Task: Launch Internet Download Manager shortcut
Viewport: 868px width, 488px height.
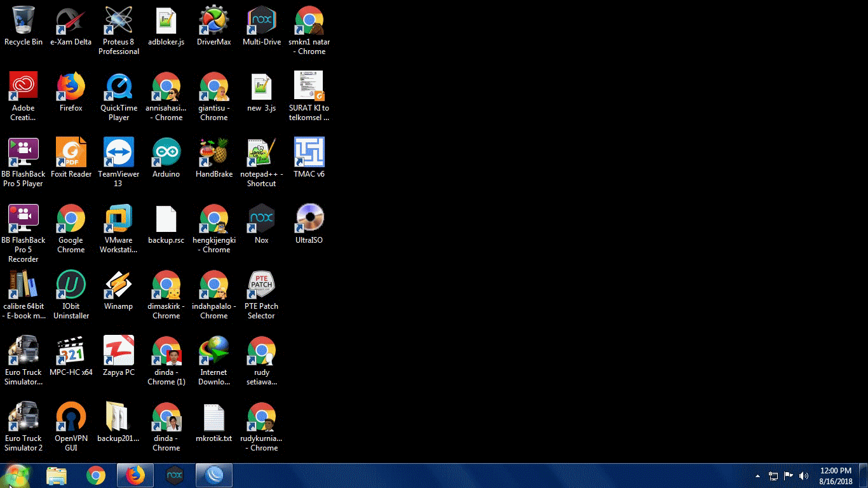Action: pos(214,361)
